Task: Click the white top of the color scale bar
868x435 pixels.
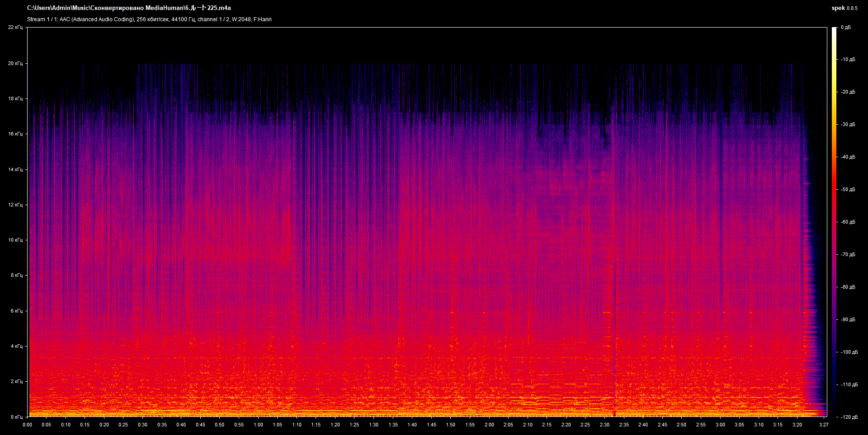Action: click(x=834, y=32)
